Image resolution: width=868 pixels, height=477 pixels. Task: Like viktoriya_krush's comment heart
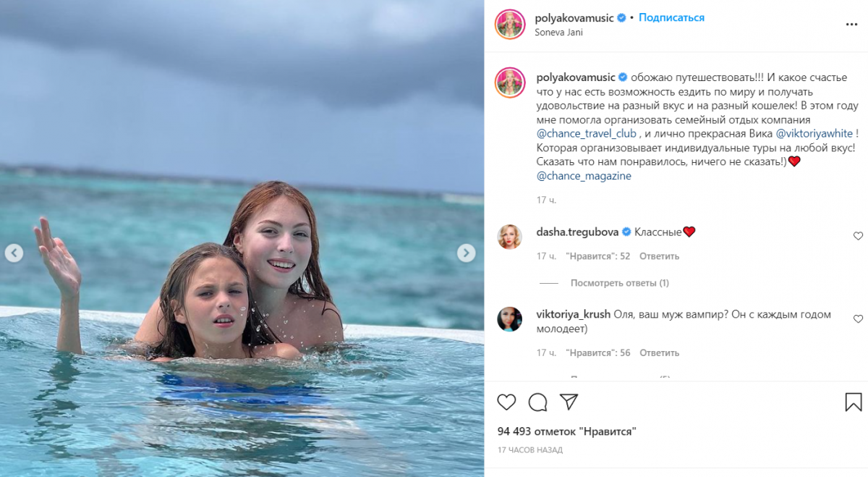click(x=858, y=319)
